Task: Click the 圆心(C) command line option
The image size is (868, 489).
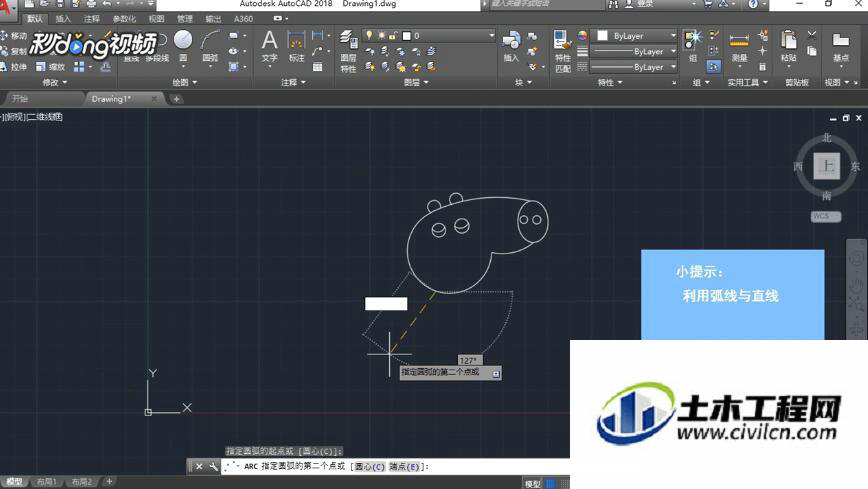Action: (370, 466)
